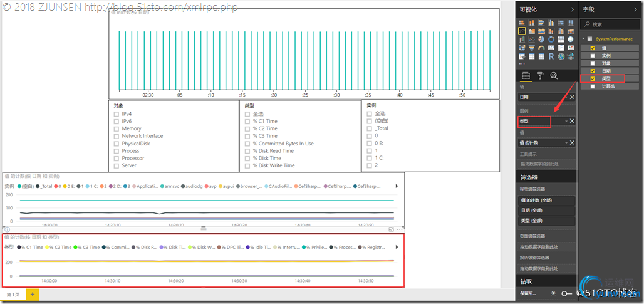
Task: Select the slicer visualization
Action: pyautogui.click(x=522, y=56)
